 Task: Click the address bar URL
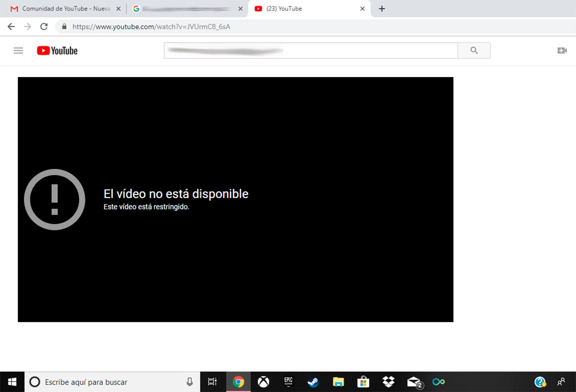151,27
